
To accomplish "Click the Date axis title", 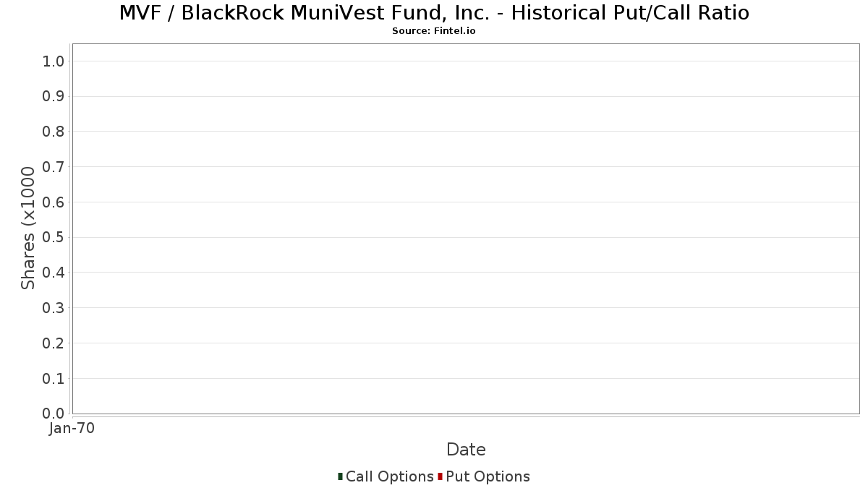I will [x=466, y=450].
